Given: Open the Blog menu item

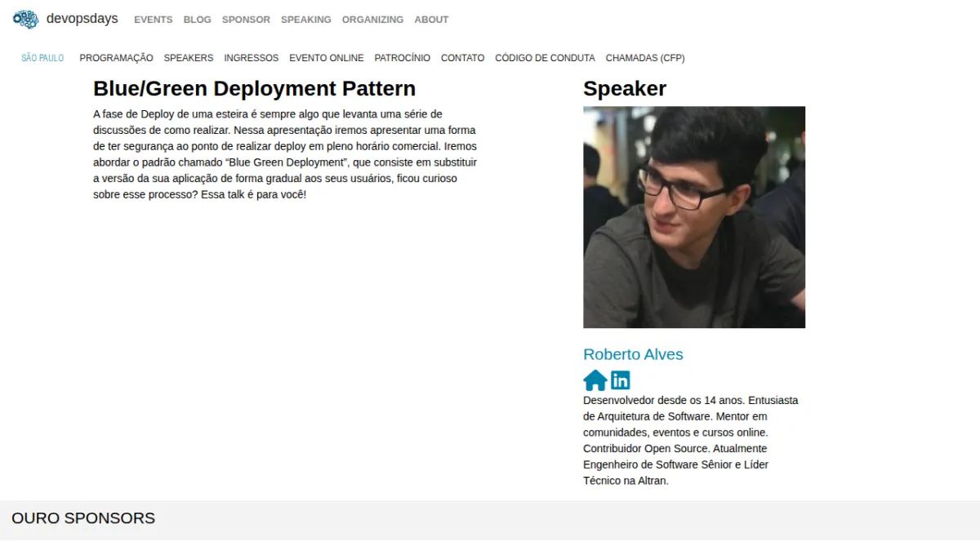Looking at the screenshot, I should (x=198, y=20).
